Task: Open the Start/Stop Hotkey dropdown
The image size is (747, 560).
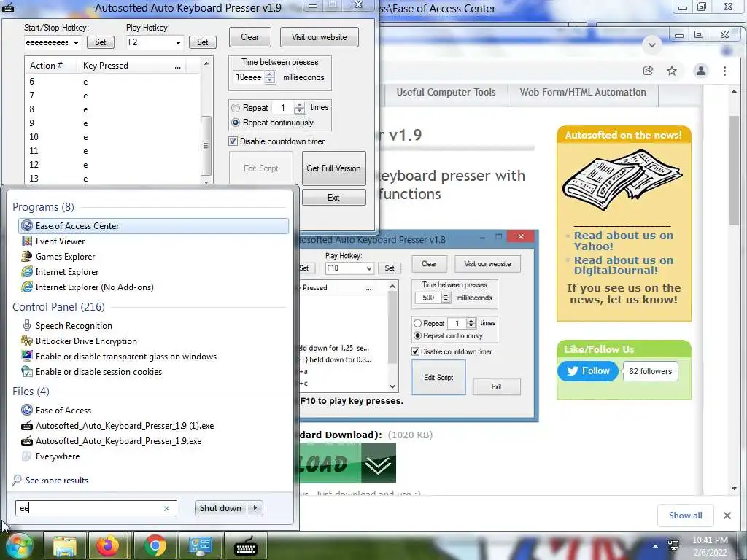Action: click(76, 43)
